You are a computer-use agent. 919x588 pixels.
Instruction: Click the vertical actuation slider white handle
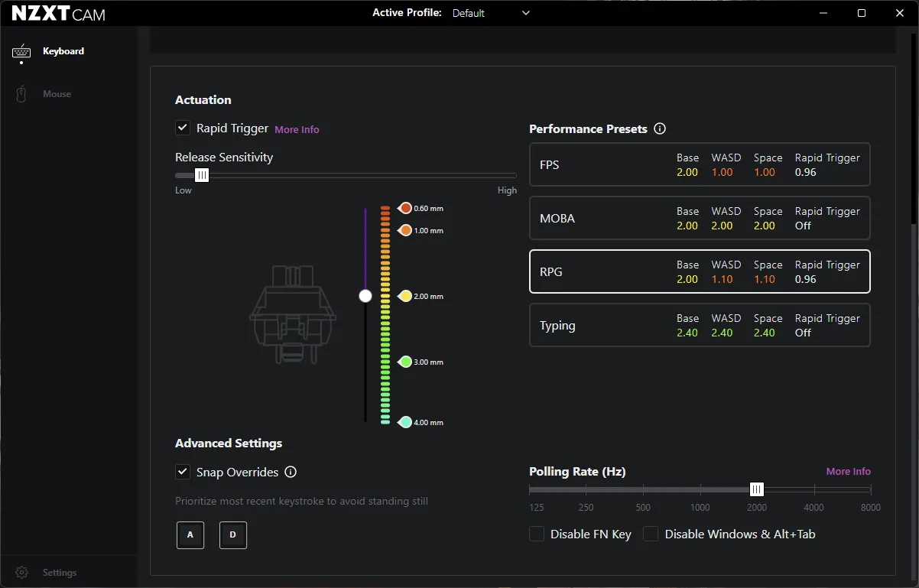point(365,296)
